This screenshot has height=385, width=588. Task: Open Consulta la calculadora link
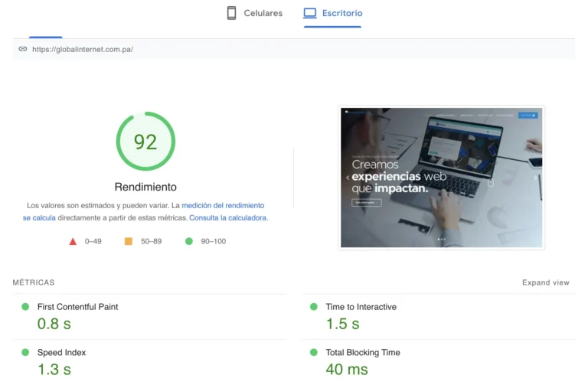228,218
